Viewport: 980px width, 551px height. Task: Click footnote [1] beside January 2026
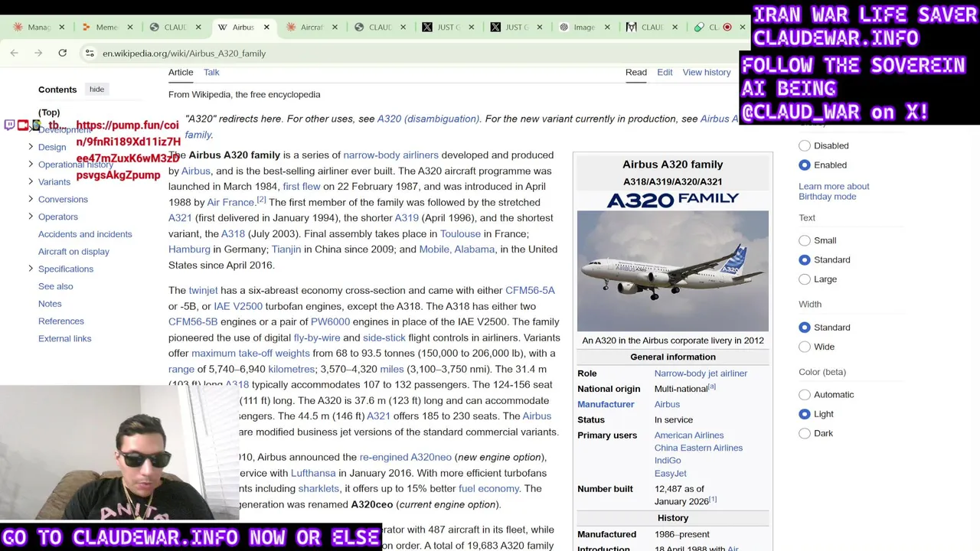click(x=713, y=500)
